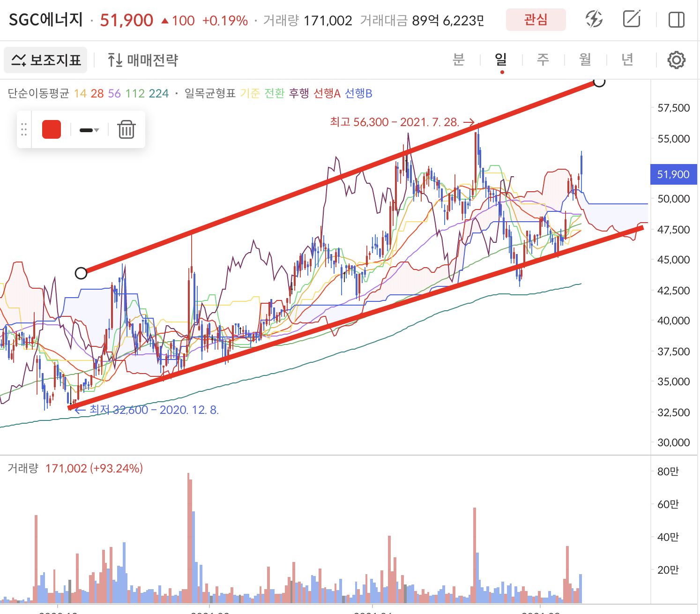Image resolution: width=700 pixels, height=614 pixels.
Task: Click the 최고 56,300 high annotation
Action: tap(402, 122)
